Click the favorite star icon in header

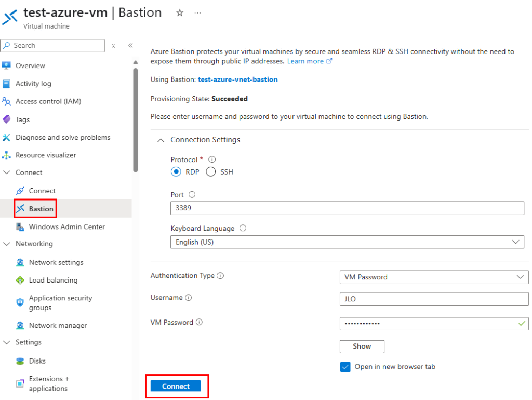[179, 13]
